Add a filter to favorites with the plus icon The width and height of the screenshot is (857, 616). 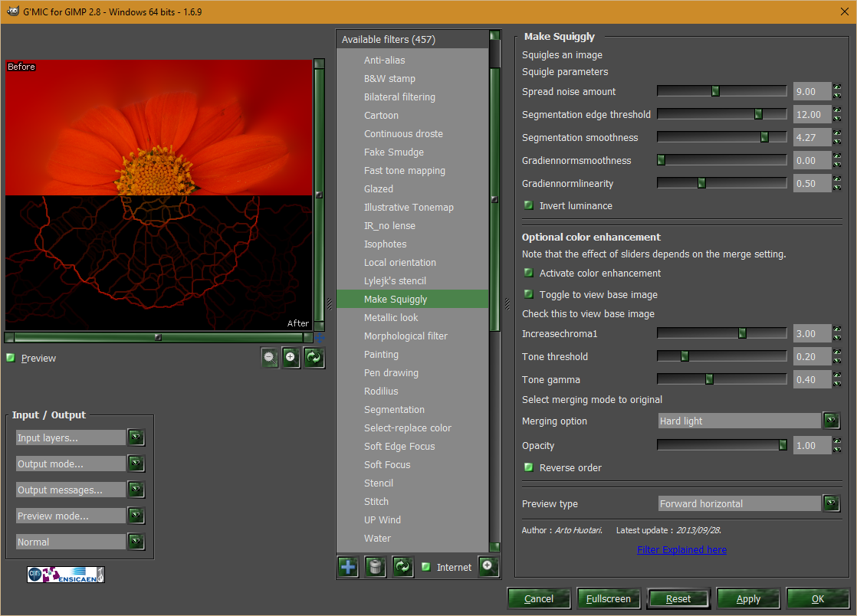pyautogui.click(x=348, y=567)
